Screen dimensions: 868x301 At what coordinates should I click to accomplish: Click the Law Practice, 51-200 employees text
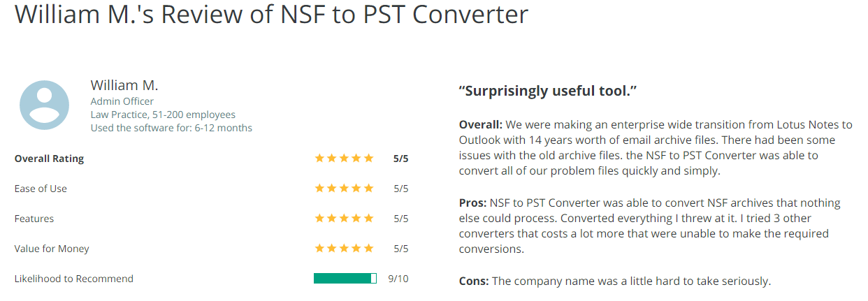163,115
